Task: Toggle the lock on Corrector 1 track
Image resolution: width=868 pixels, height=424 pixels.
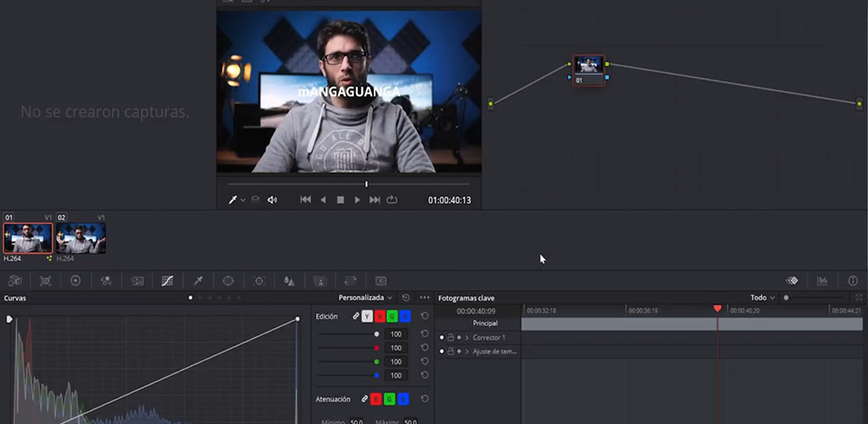Action: click(450, 338)
